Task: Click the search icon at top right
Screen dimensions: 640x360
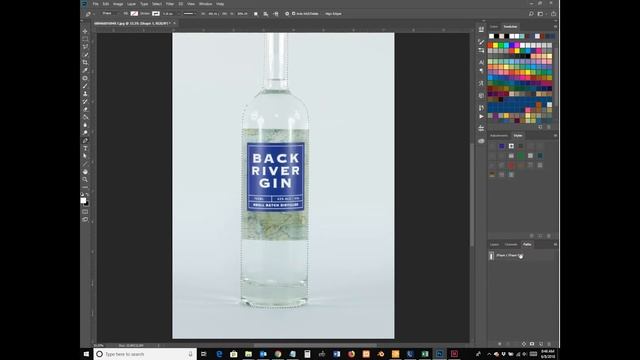Action: point(531,13)
